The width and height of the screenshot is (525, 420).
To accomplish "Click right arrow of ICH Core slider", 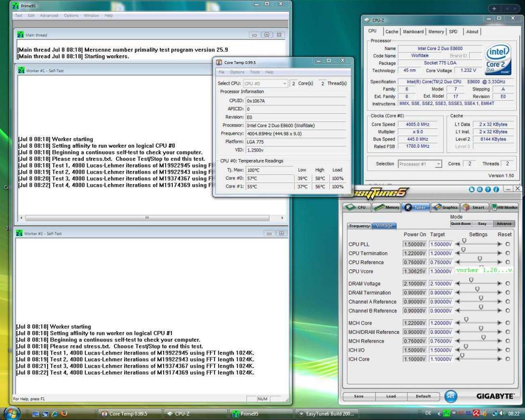I will coord(499,359).
